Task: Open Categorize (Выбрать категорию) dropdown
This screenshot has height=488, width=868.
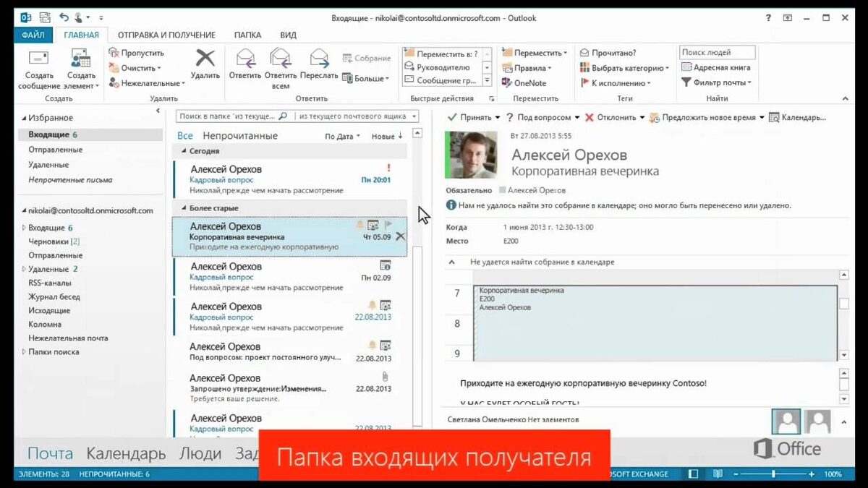Action: click(625, 68)
